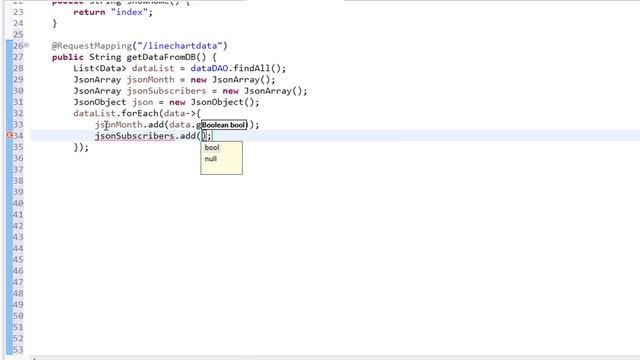640x360 pixels.
Task: Click jsonSubscribers identifier on line 34
Action: click(x=135, y=136)
